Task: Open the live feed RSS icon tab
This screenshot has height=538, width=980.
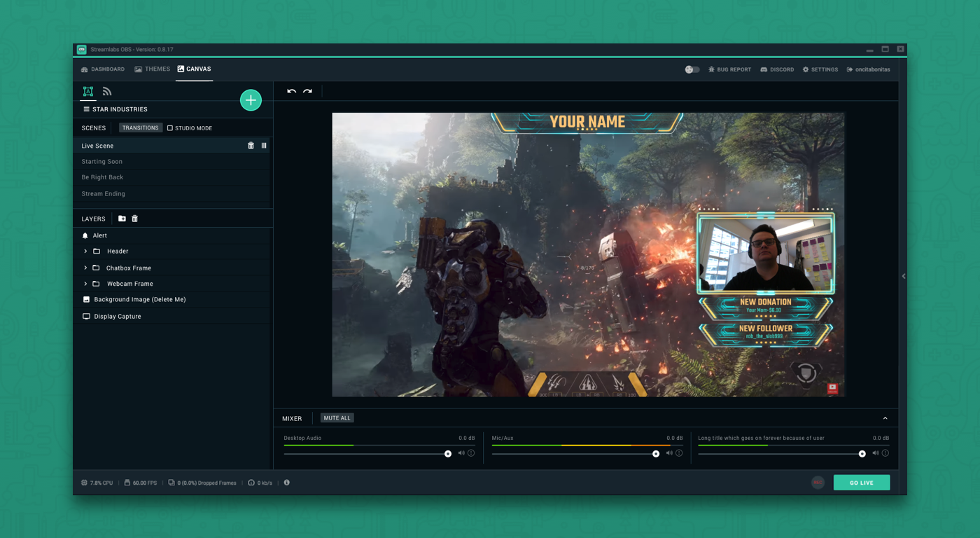Action: point(107,91)
